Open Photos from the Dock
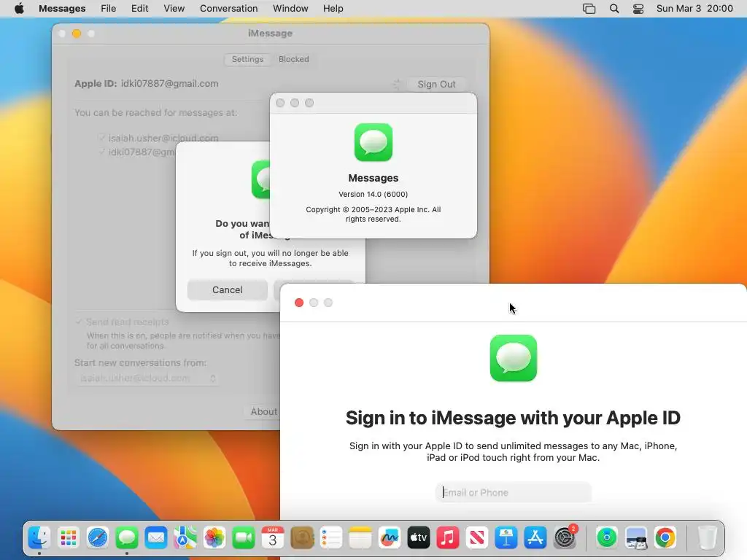This screenshot has width=747, height=560. pyautogui.click(x=214, y=537)
